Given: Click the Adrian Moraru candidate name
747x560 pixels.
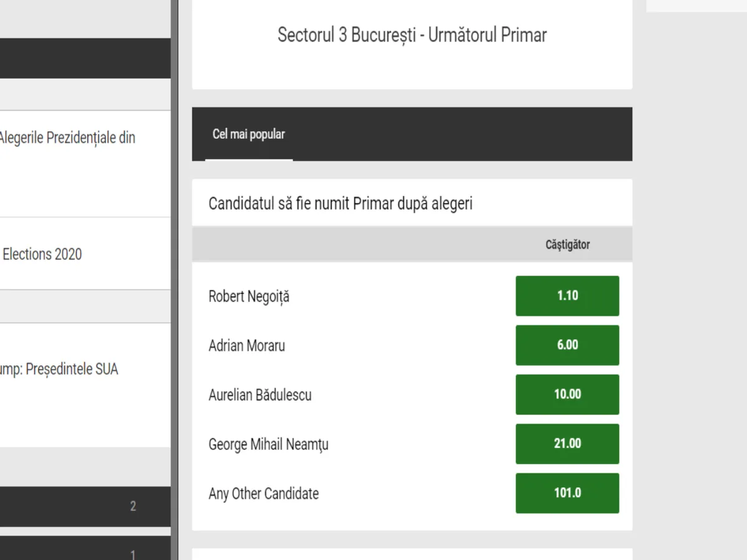Looking at the screenshot, I should 247,345.
